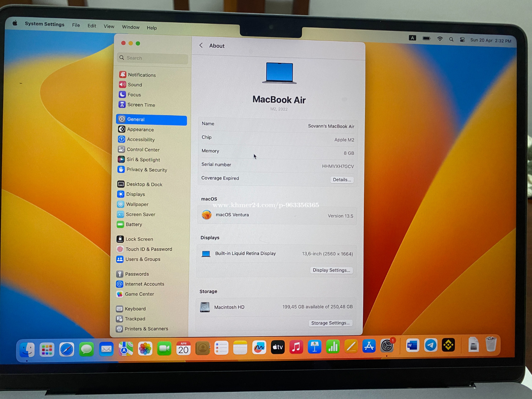Open Display Settings... button

[x=331, y=270]
